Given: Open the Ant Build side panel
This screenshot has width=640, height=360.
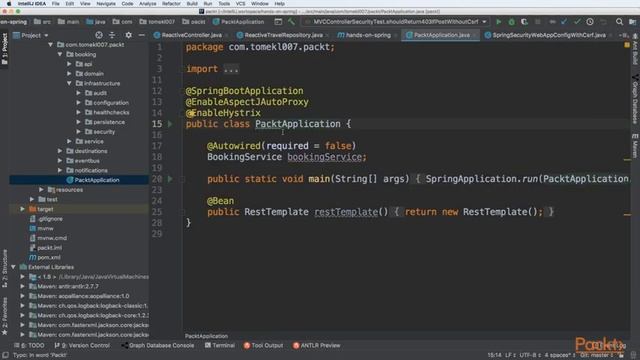Looking at the screenshot, I should click(x=635, y=49).
